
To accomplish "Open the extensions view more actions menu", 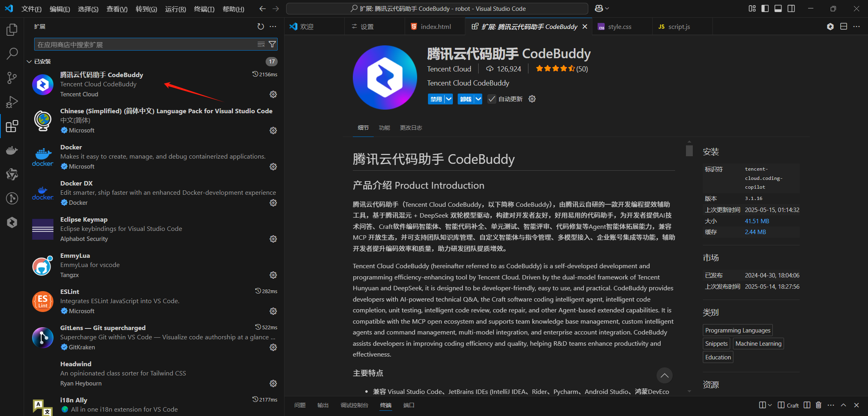I will (x=273, y=27).
